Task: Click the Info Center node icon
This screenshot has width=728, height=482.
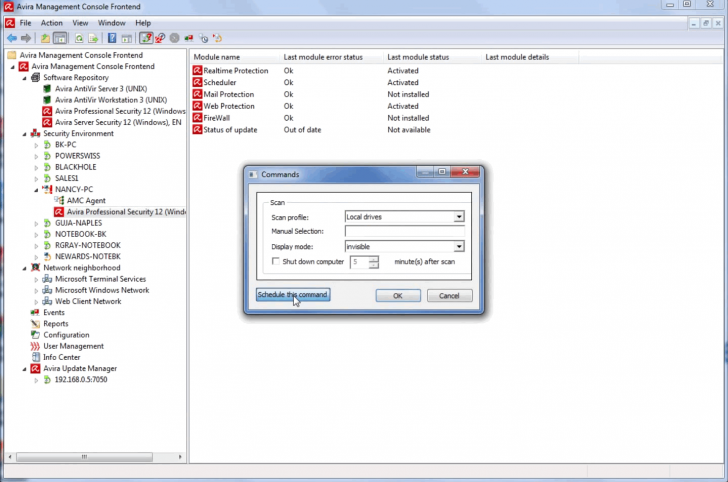Action: point(35,357)
